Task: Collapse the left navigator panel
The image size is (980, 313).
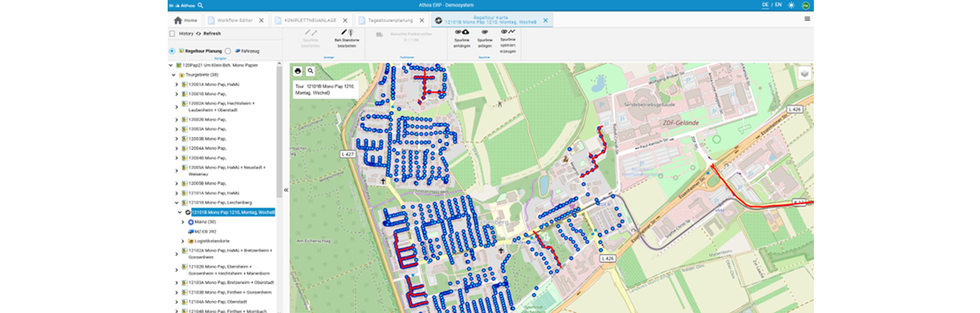Action: [286, 189]
